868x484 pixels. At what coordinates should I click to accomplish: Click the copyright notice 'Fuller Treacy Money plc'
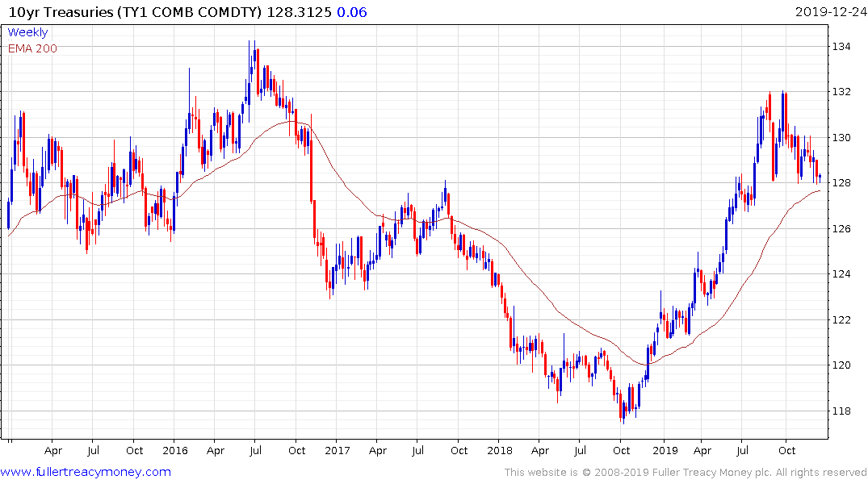click(x=711, y=473)
